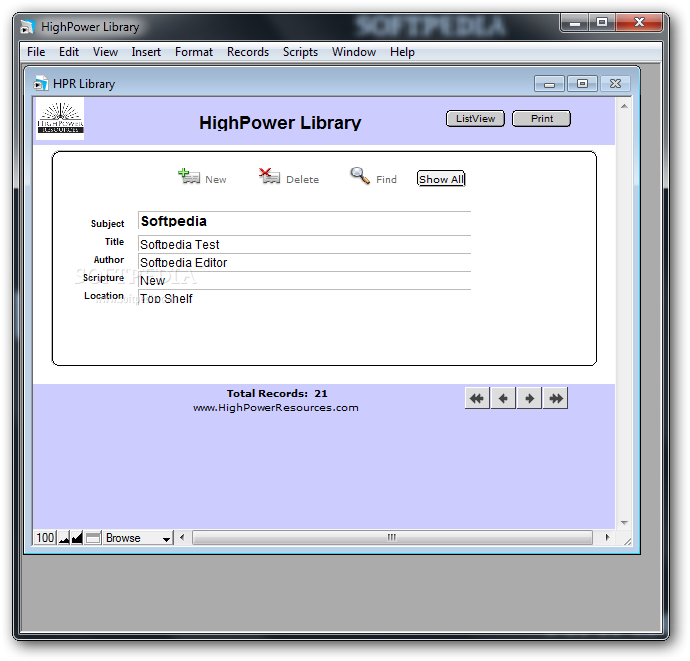This screenshot has width=690, height=661.
Task: Open the File menu
Action: [x=36, y=52]
